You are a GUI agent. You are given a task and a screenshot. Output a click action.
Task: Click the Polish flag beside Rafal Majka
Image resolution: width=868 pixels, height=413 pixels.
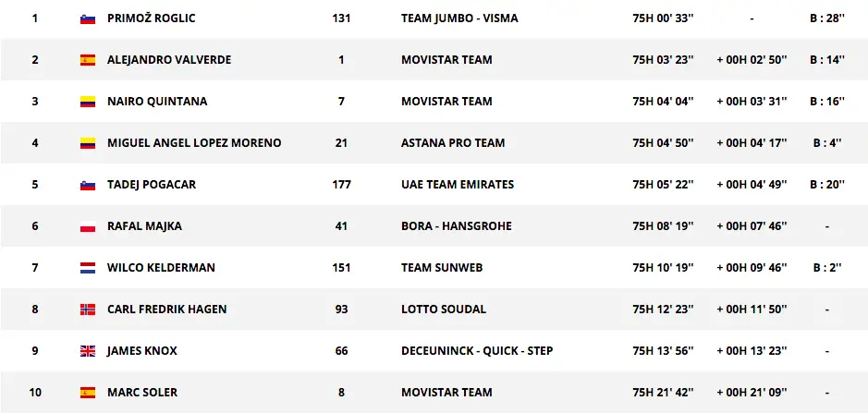pos(88,226)
